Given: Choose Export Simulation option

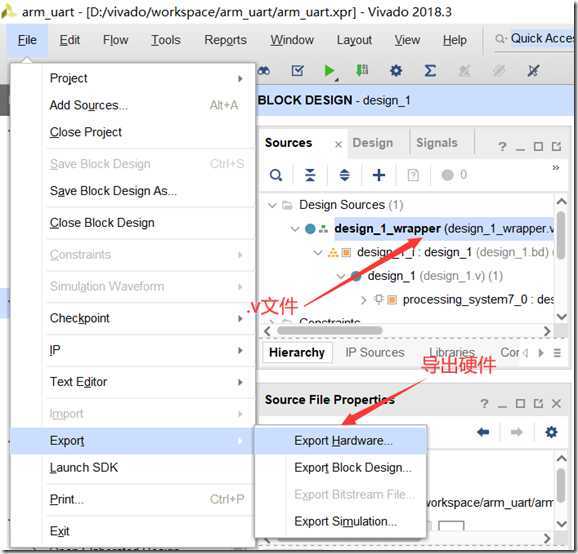Looking at the screenshot, I should click(341, 522).
